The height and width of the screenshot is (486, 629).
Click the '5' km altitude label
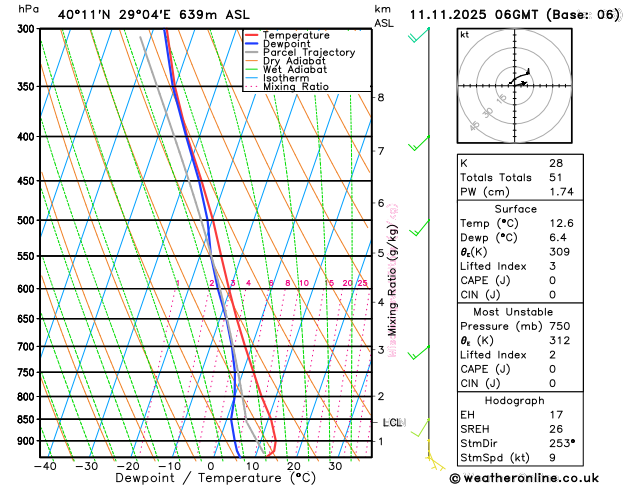[x=381, y=253]
